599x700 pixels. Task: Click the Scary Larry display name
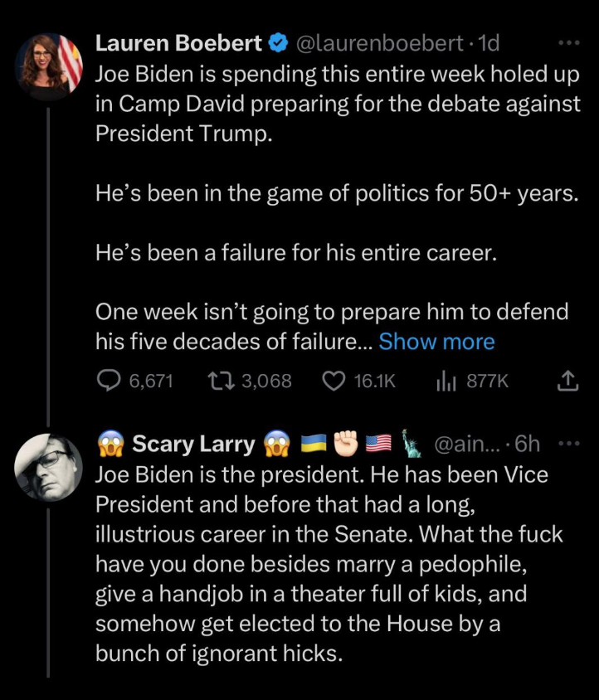click(193, 444)
